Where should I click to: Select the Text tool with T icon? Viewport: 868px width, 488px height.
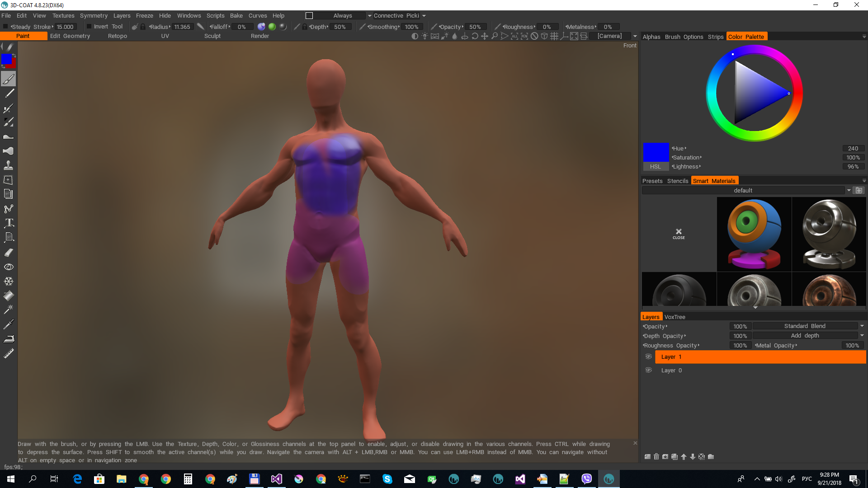point(9,223)
